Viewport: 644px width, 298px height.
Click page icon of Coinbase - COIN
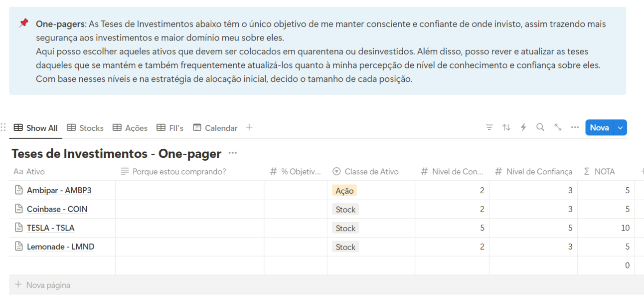tap(19, 209)
